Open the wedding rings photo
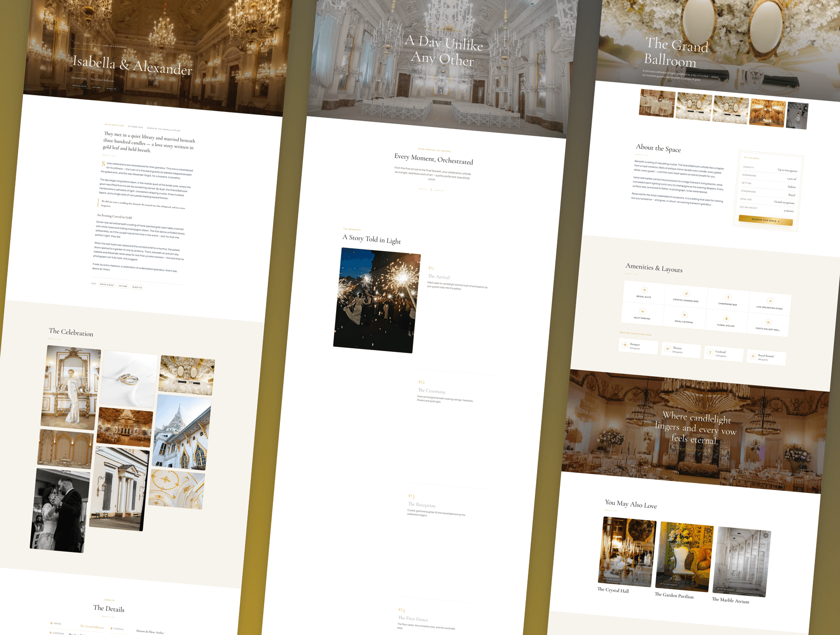This screenshot has height=635, width=840. (129, 379)
